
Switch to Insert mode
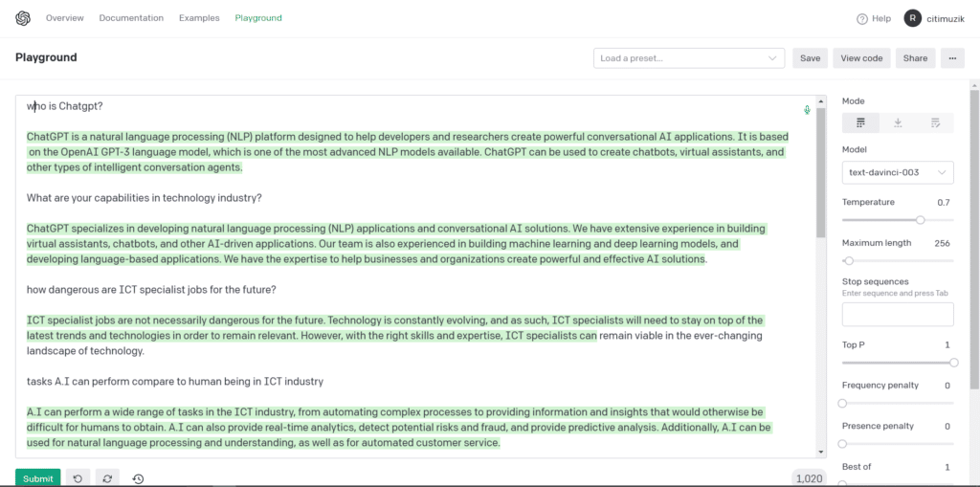coord(898,122)
